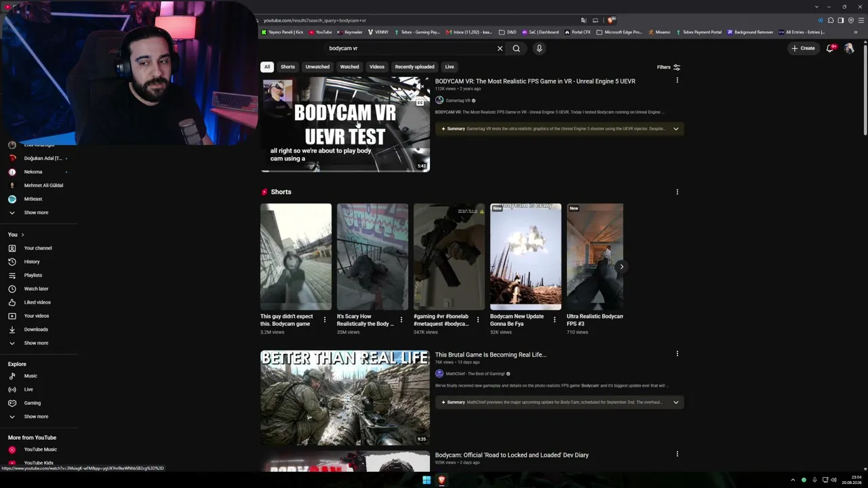Open options for the 'Road to Locked and Loaded' video

pos(677,454)
